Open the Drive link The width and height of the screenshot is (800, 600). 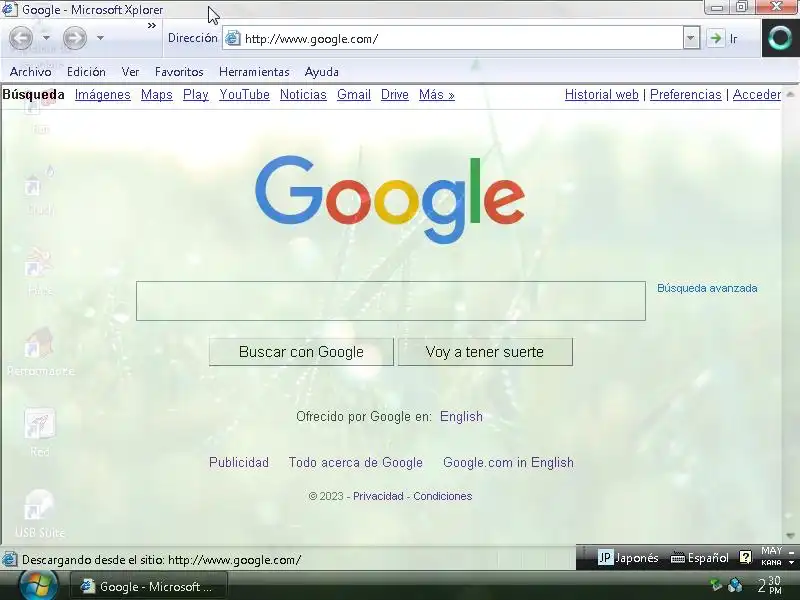pos(395,94)
